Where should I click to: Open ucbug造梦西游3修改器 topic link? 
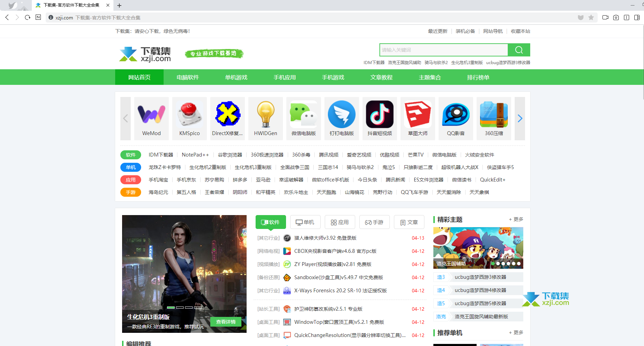[x=480, y=277]
